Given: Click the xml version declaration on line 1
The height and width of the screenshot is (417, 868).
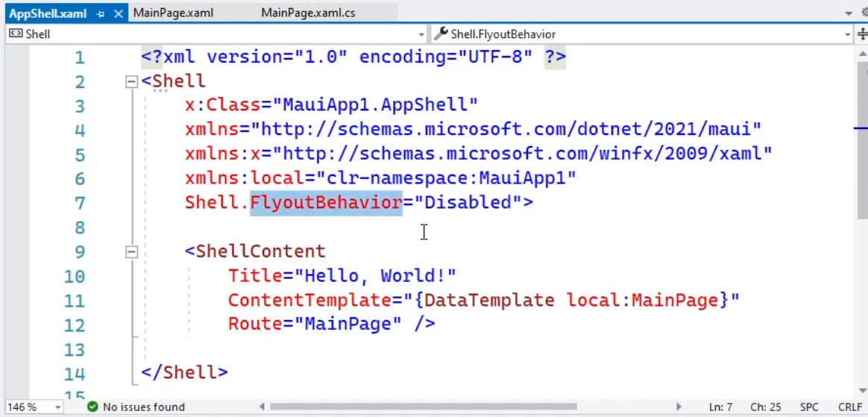Looking at the screenshot, I should 353,57.
